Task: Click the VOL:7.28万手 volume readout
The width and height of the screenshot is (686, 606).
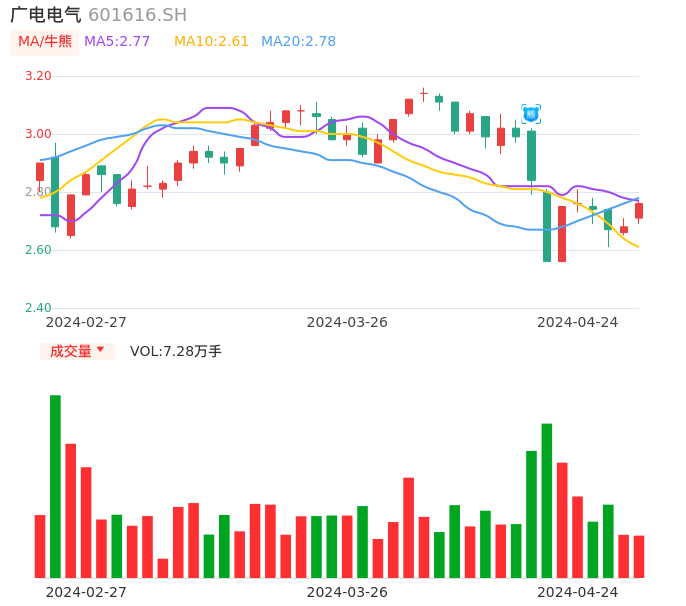Action: coord(176,351)
